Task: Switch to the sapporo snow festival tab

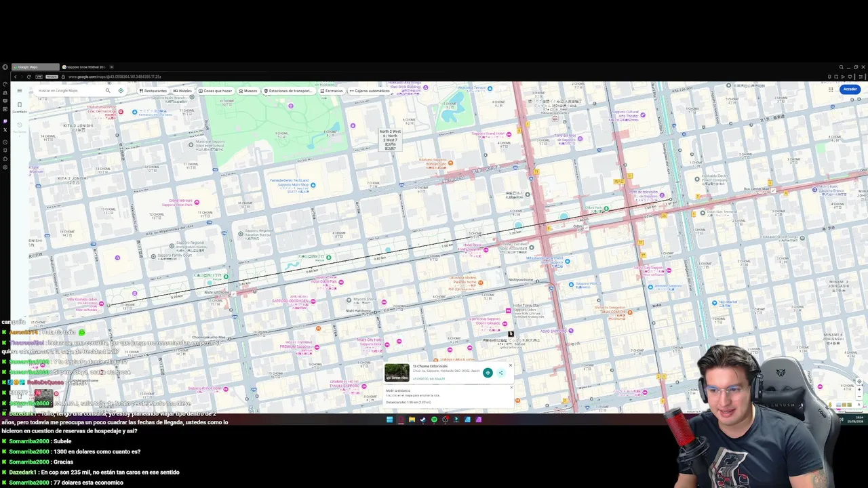Action: 84,67
